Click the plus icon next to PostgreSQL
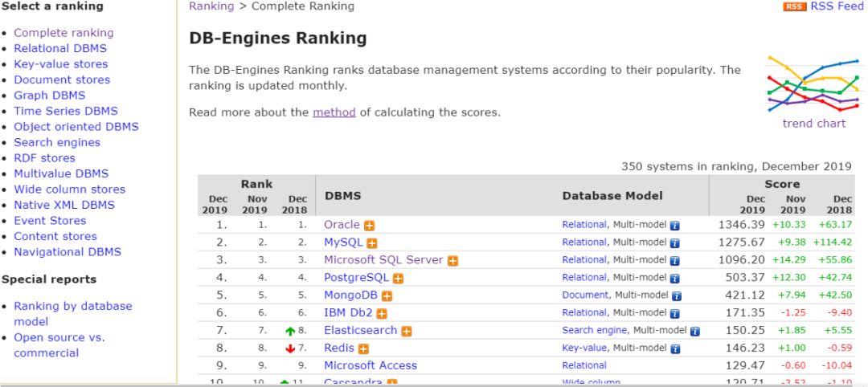The image size is (868, 387). point(398,279)
